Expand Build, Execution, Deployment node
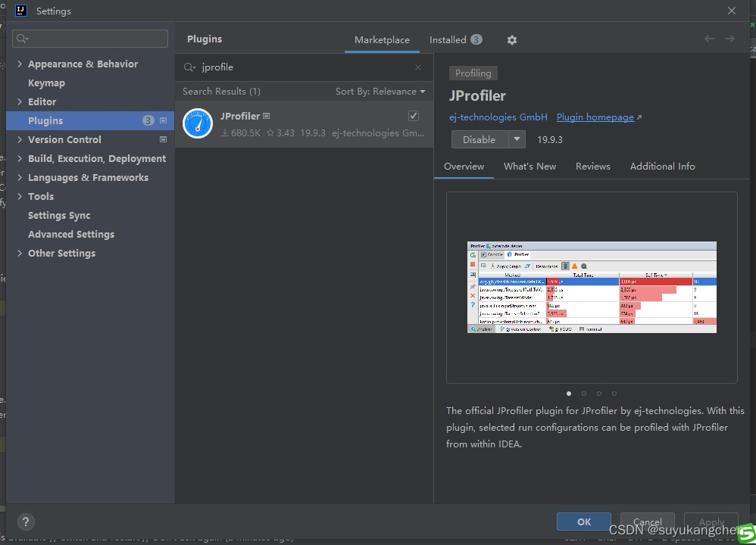This screenshot has width=756, height=545. click(x=20, y=158)
